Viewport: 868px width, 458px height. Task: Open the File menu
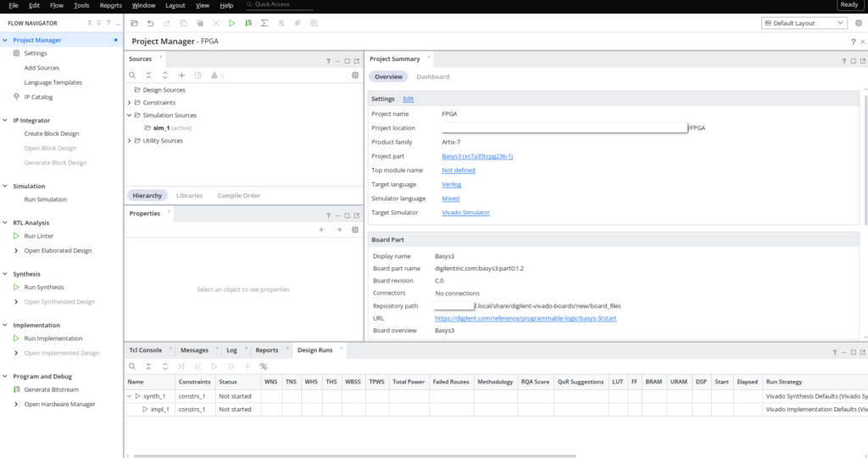(x=14, y=6)
